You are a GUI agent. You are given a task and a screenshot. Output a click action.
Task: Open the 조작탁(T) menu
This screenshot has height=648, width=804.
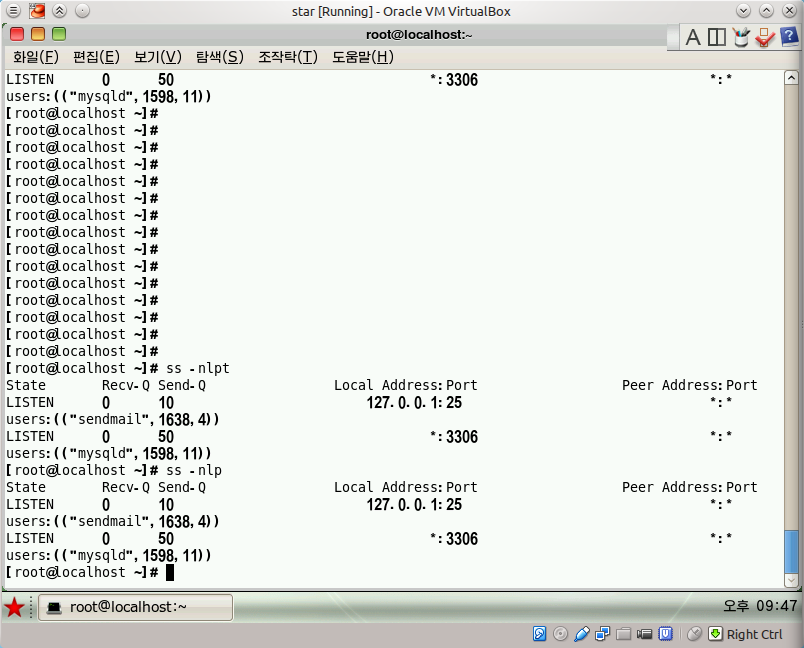point(288,56)
